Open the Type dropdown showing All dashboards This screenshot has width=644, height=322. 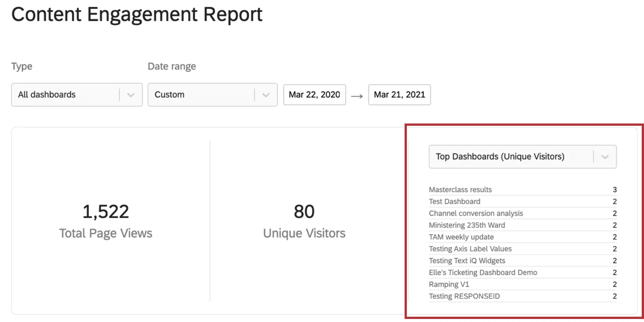coord(77,95)
